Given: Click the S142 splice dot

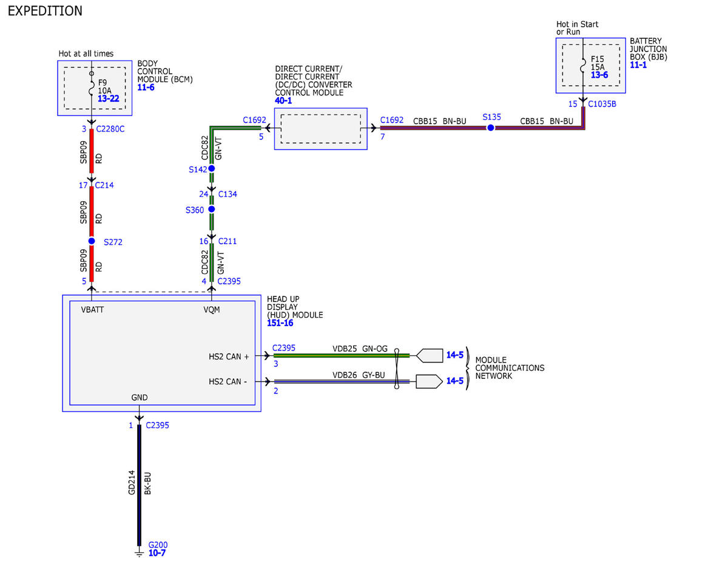Looking at the screenshot, I should pyautogui.click(x=212, y=169).
